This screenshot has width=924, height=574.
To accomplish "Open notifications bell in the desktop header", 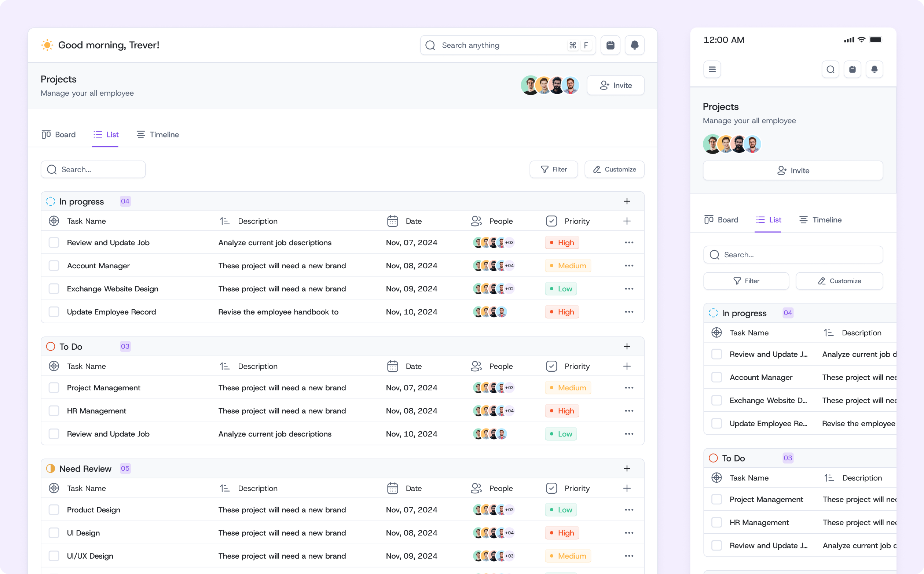I will point(634,45).
